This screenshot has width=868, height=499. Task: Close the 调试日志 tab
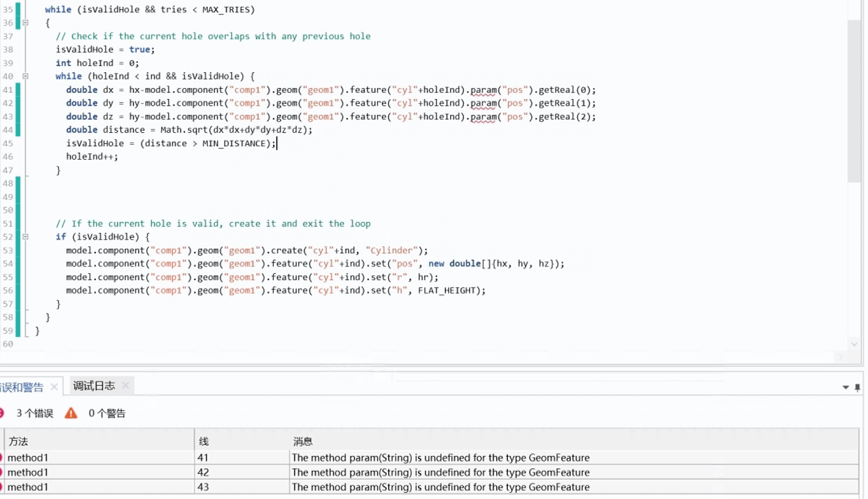click(125, 385)
